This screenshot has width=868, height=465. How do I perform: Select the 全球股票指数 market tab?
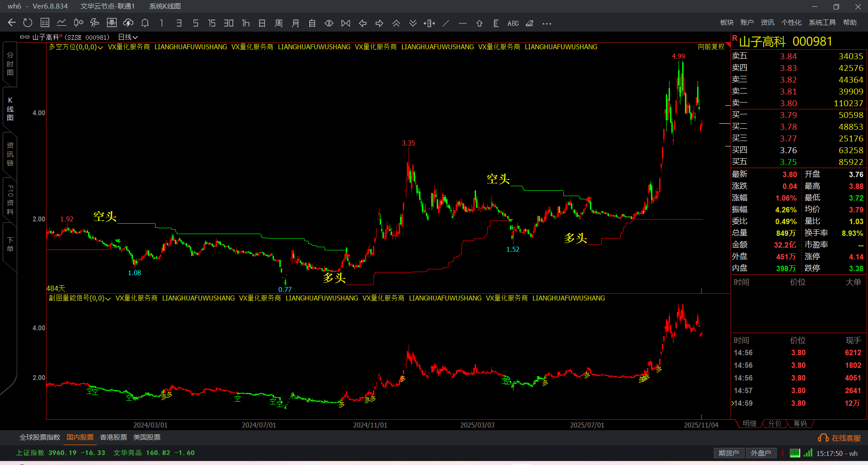point(40,437)
